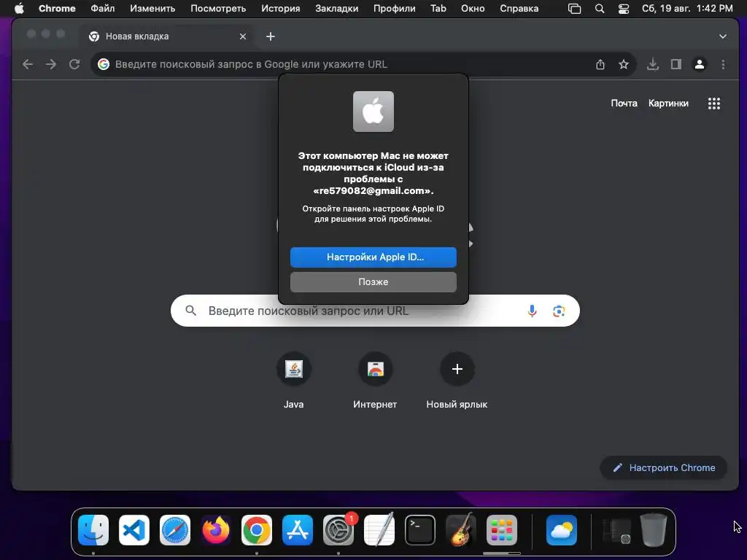Open the Tab menu in the menu bar

click(x=438, y=9)
